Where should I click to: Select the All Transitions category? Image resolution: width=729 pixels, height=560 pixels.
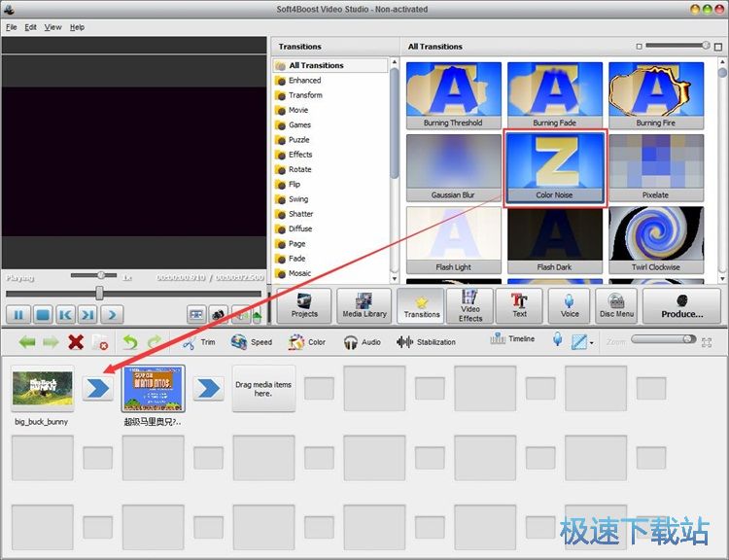point(330,65)
